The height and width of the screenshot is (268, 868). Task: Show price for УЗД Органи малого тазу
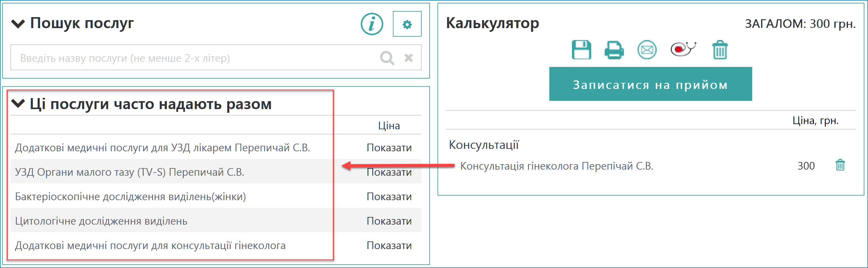pyautogui.click(x=389, y=172)
